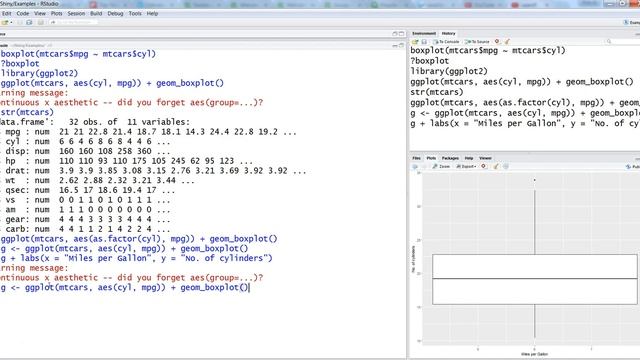This screenshot has height=360, width=640.
Task: Switch to the Files tab
Action: [x=416, y=158]
